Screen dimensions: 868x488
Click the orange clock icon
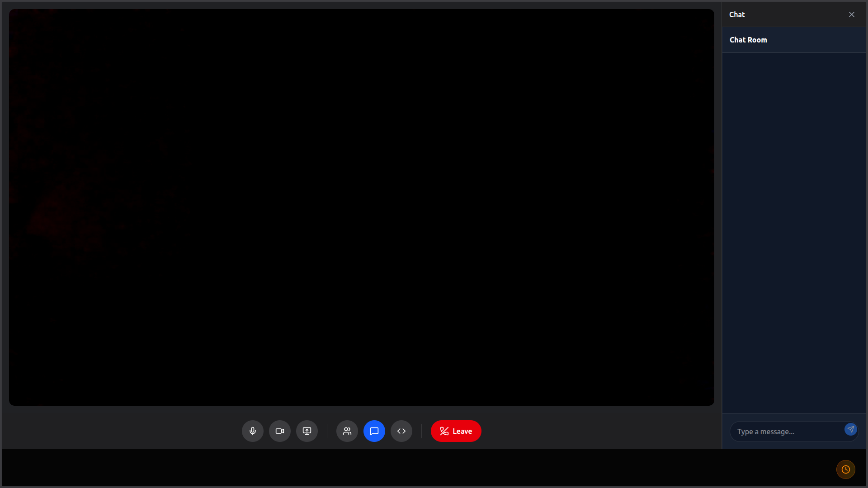(x=845, y=469)
